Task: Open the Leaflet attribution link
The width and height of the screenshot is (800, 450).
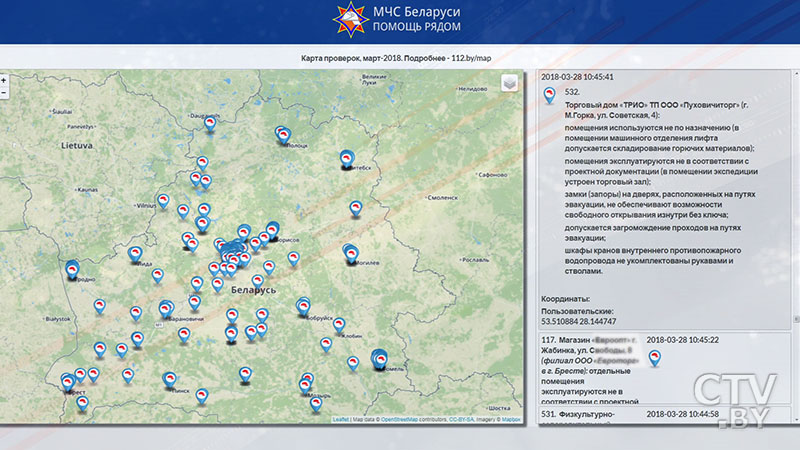Action: (340, 420)
